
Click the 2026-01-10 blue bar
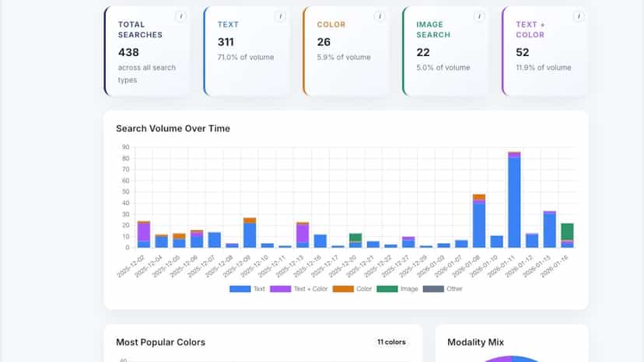(496, 242)
